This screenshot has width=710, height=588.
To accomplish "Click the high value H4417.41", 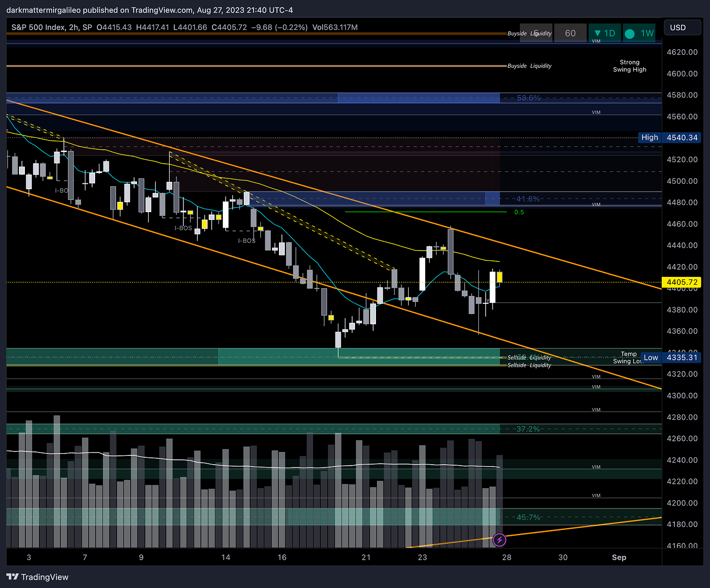I will pyautogui.click(x=153, y=27).
